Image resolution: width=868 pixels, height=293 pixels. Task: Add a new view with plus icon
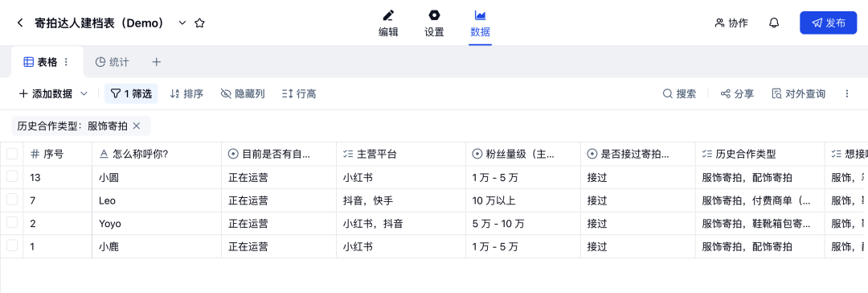156,62
